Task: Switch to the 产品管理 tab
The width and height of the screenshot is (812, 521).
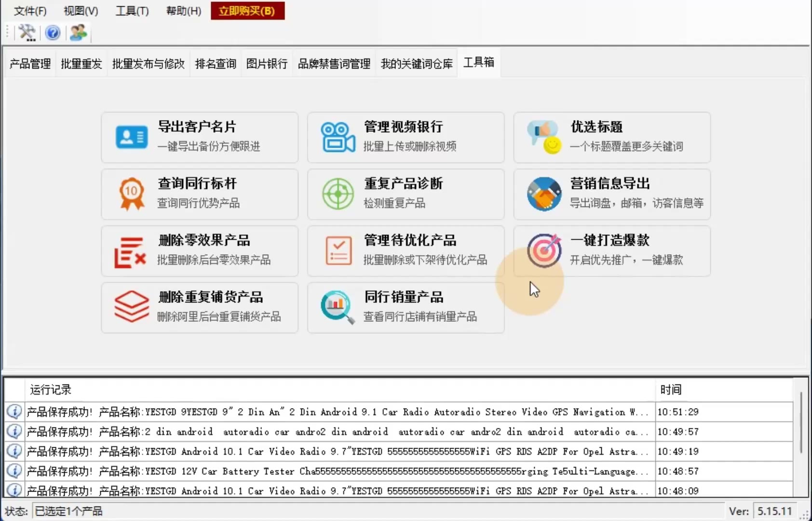Action: [x=30, y=64]
